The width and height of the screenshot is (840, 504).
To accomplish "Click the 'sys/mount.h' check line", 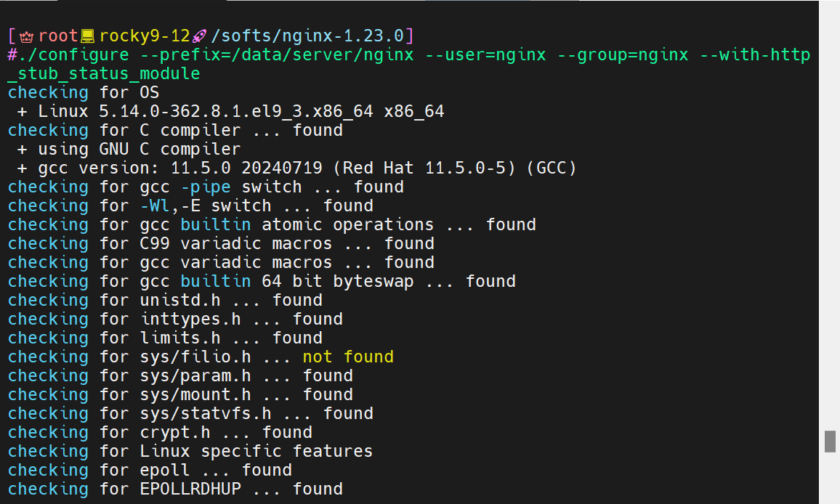I will 180,394.
